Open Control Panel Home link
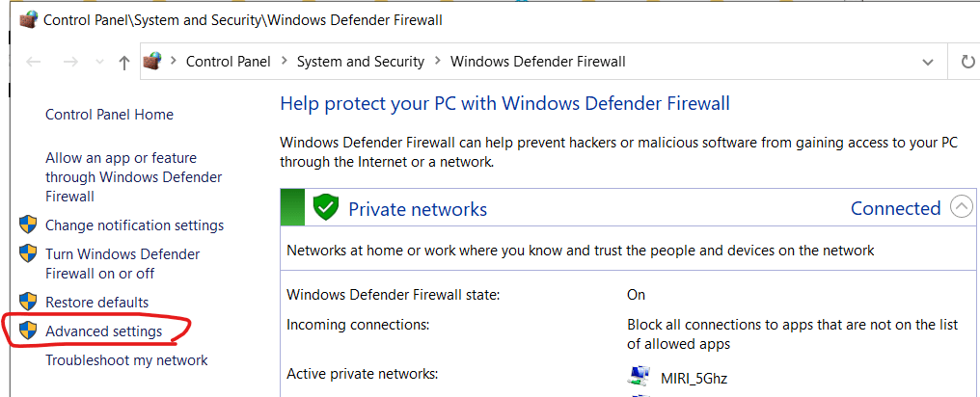The width and height of the screenshot is (980, 397). point(109,115)
